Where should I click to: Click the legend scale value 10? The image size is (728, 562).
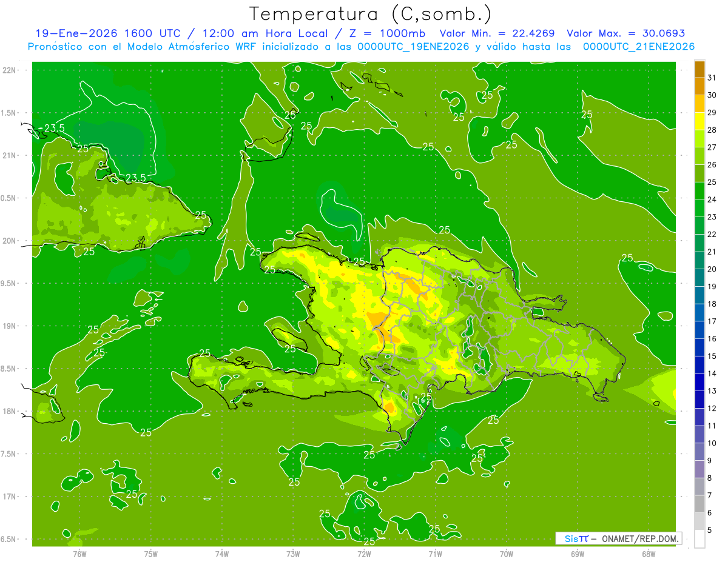[x=712, y=443]
